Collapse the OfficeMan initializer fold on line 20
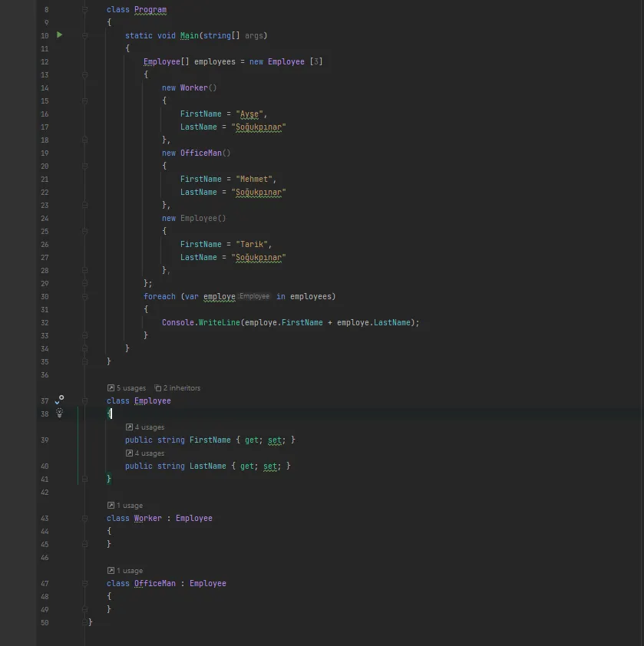 point(84,166)
